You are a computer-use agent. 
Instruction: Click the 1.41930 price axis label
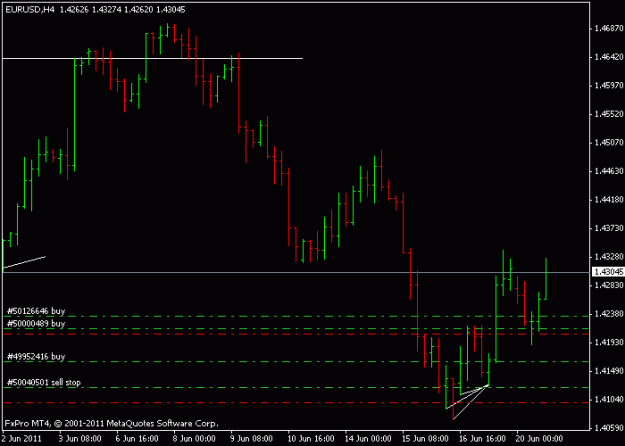click(x=608, y=342)
